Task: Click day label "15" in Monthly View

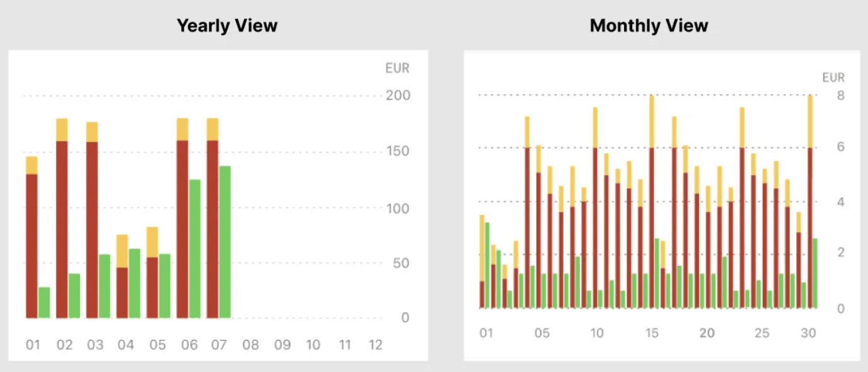Action: click(652, 333)
